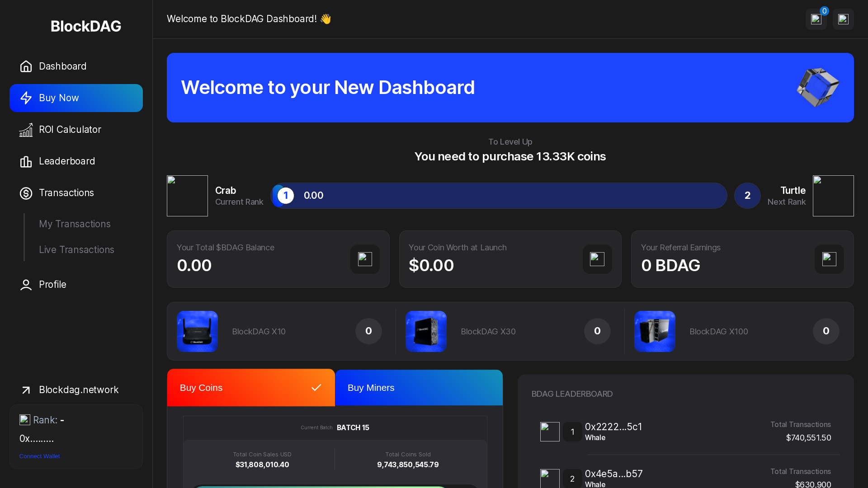The image size is (868, 488).
Task: Click the lightning bolt Buy Now icon
Action: click(26, 98)
